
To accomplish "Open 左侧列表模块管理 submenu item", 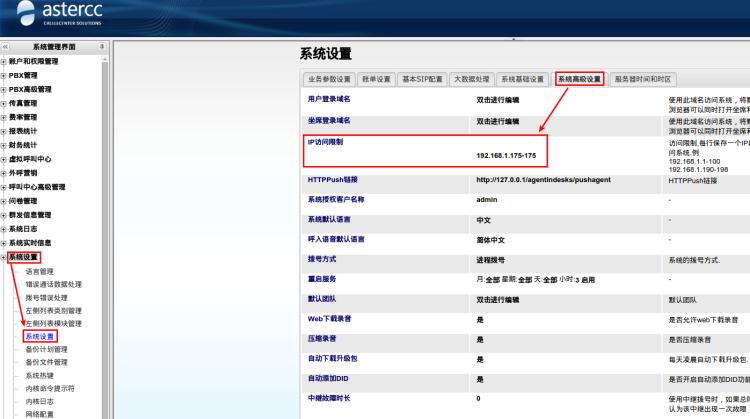I will point(53,323).
